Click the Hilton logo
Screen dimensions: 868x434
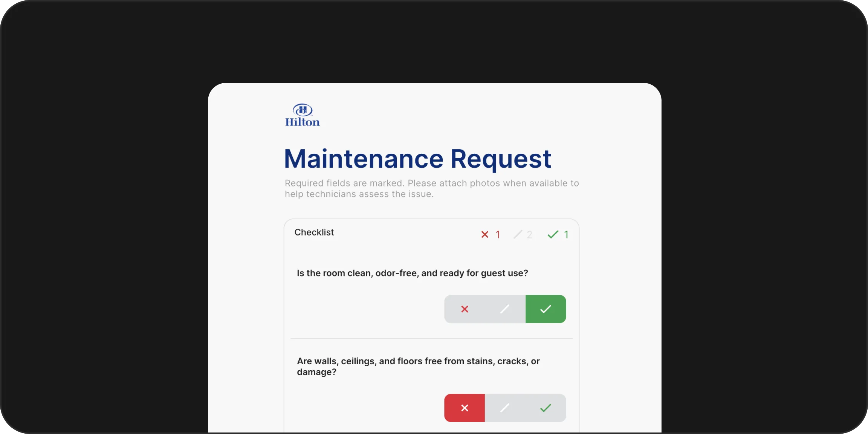303,114
